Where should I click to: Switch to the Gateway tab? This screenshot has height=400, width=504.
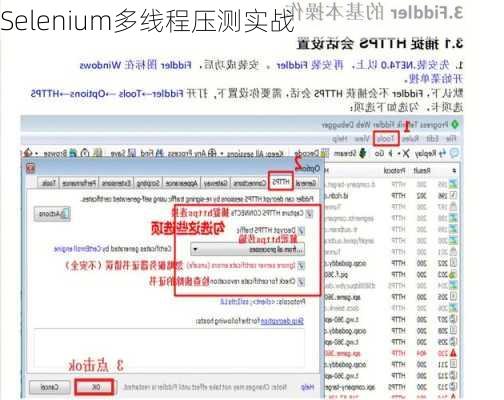(x=216, y=183)
